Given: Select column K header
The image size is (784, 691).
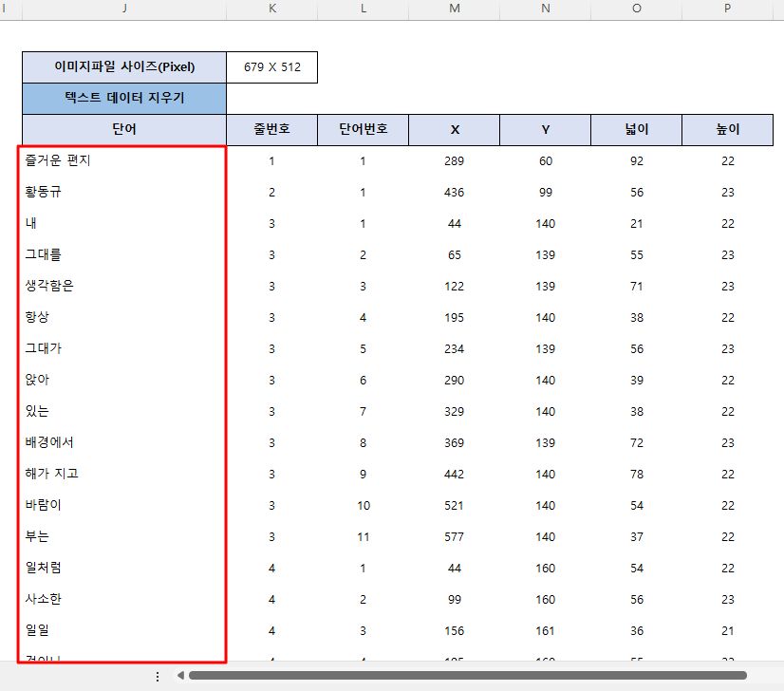Looking at the screenshot, I should [x=272, y=9].
